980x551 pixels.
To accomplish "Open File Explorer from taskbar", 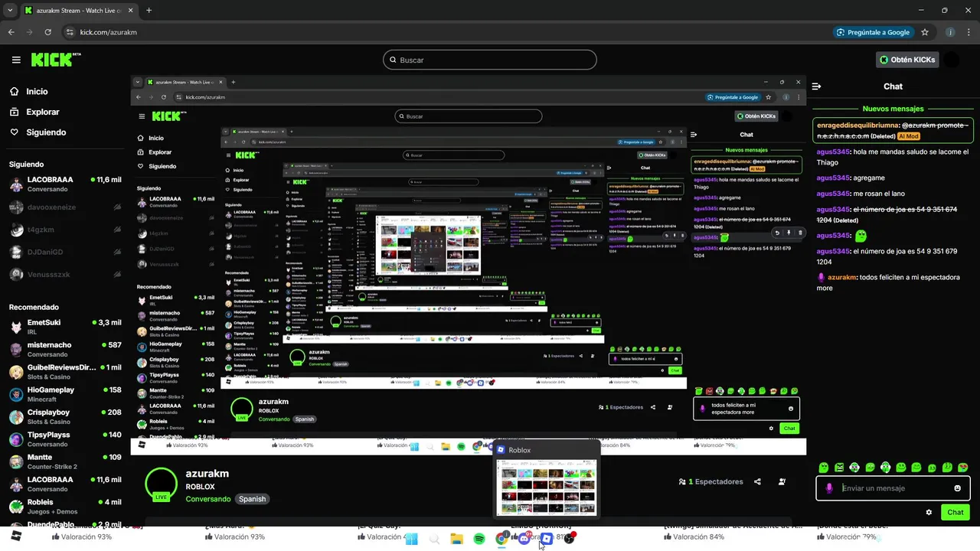I will click(456, 539).
